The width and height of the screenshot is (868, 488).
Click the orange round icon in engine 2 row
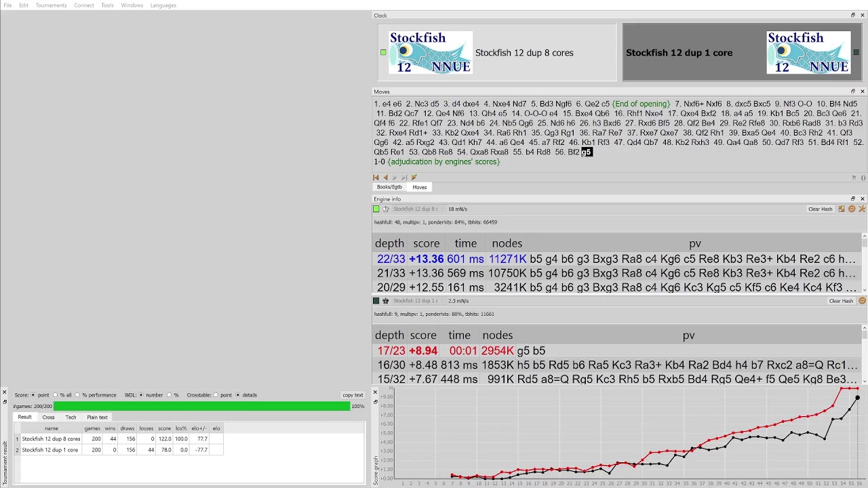tap(863, 301)
